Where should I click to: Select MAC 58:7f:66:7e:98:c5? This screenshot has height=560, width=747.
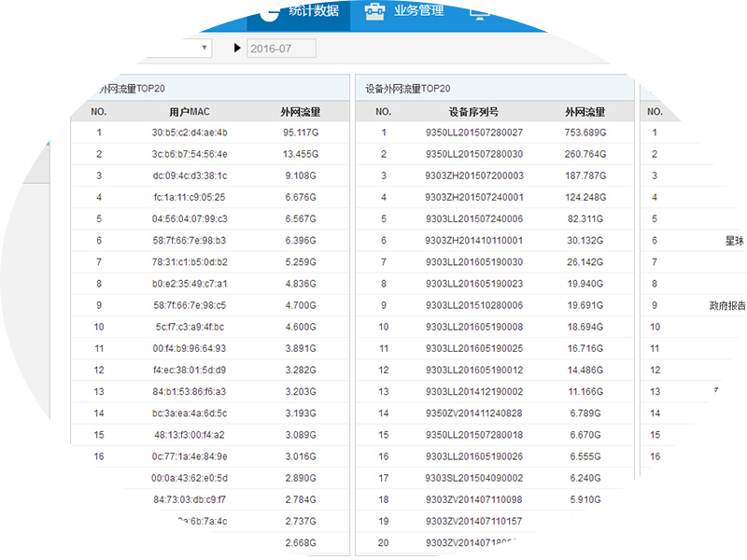[190, 305]
